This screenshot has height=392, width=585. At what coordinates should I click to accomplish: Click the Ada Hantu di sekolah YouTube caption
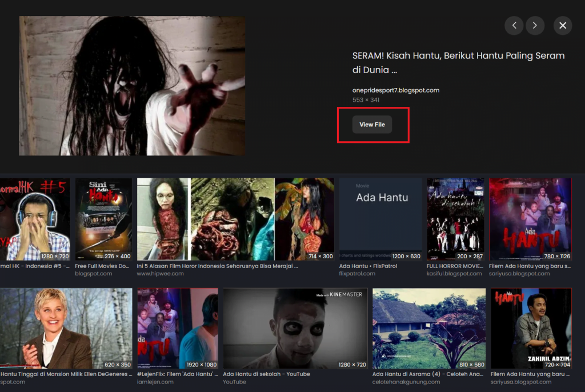tap(266, 374)
